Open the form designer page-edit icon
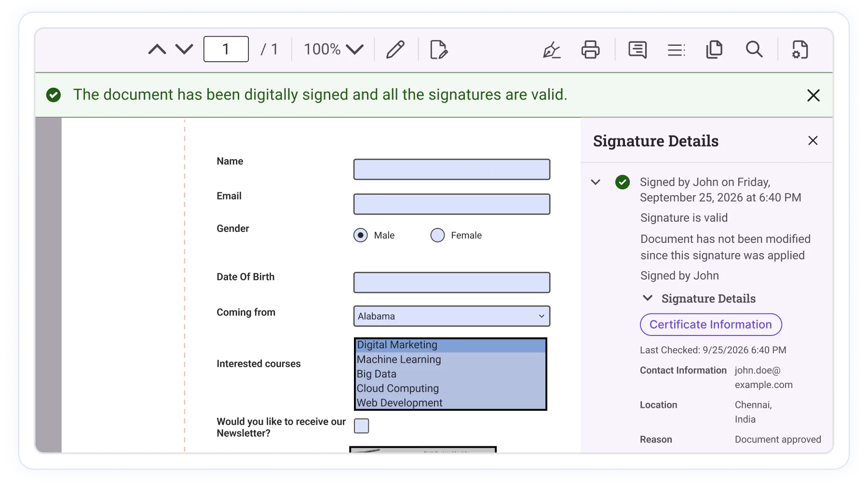The image size is (868, 482). click(439, 49)
